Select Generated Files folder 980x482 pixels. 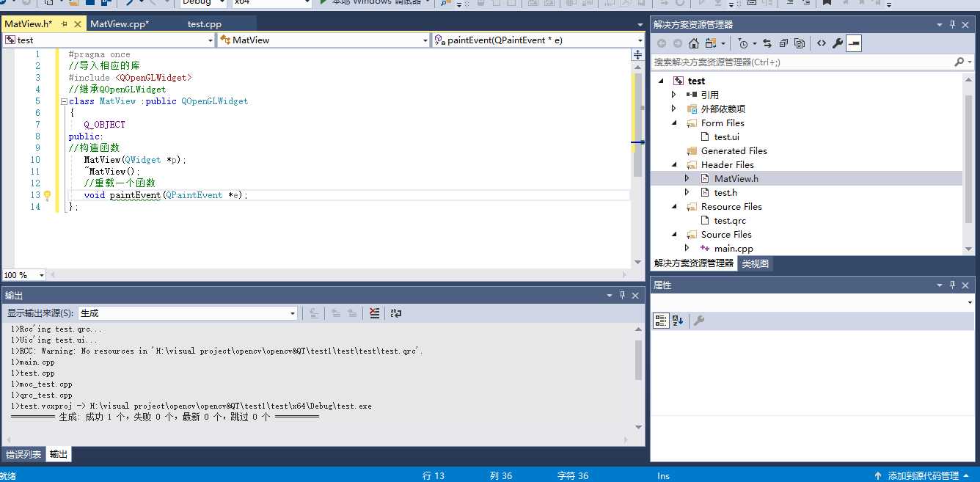click(x=734, y=151)
